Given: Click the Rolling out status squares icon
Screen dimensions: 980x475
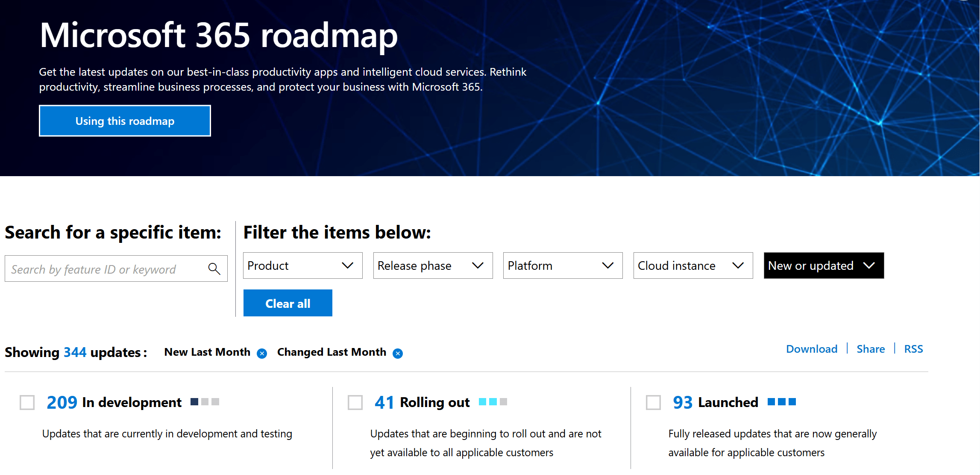Looking at the screenshot, I should pos(493,402).
